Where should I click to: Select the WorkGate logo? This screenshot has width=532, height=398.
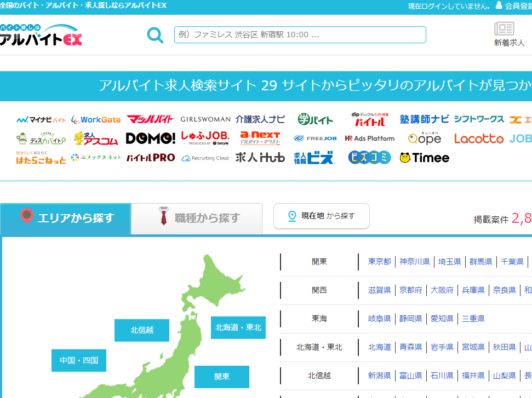point(96,119)
